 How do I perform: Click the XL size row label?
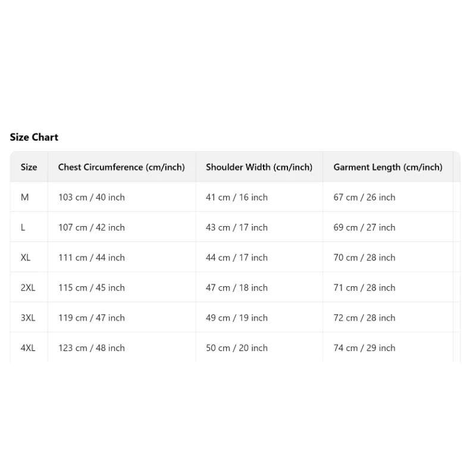pos(26,258)
